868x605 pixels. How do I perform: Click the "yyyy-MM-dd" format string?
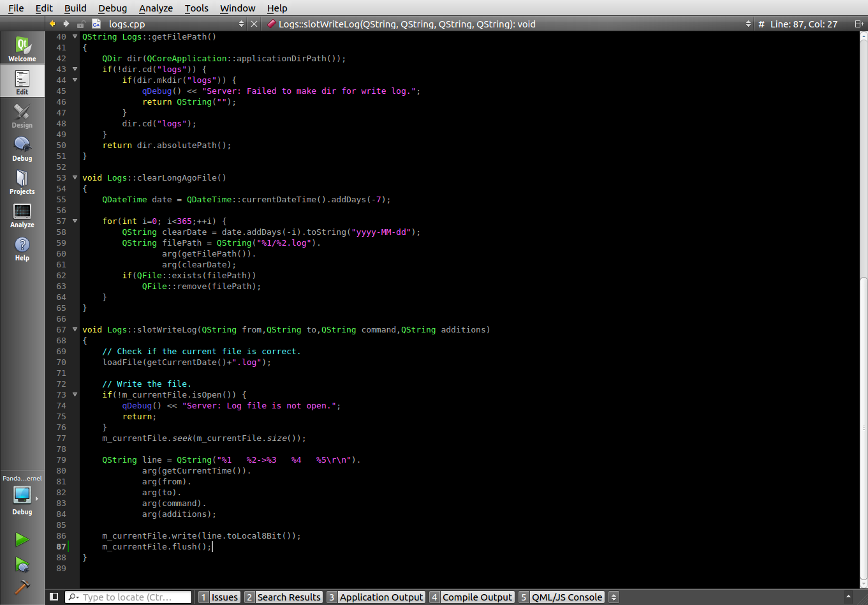(x=381, y=232)
